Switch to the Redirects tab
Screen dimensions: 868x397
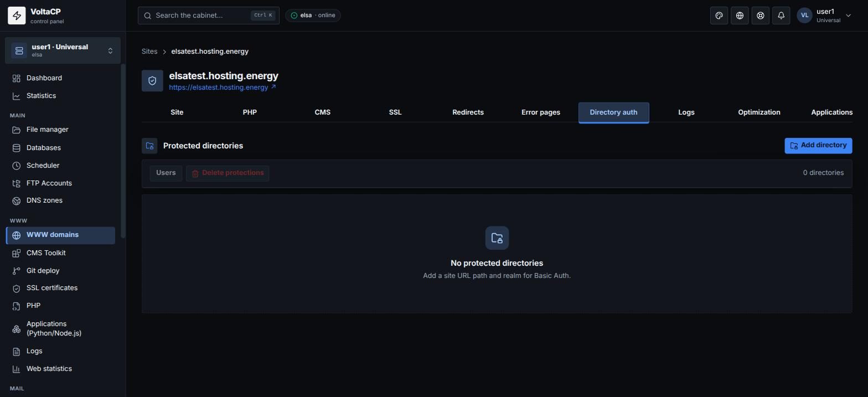(468, 112)
